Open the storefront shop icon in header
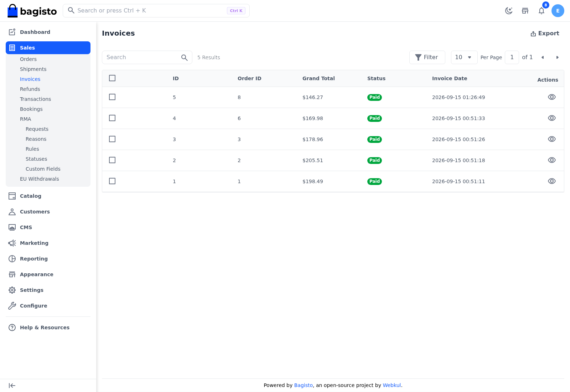The height and width of the screenshot is (392, 570). pos(525,11)
